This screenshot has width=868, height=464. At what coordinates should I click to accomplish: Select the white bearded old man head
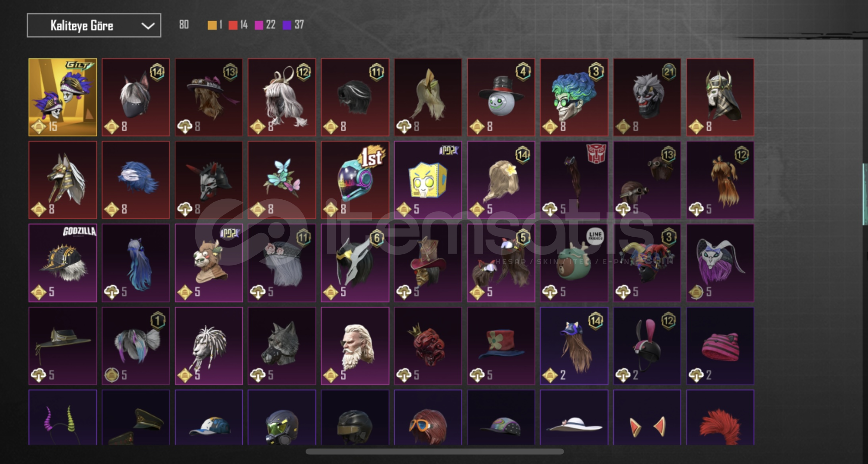[355, 346]
